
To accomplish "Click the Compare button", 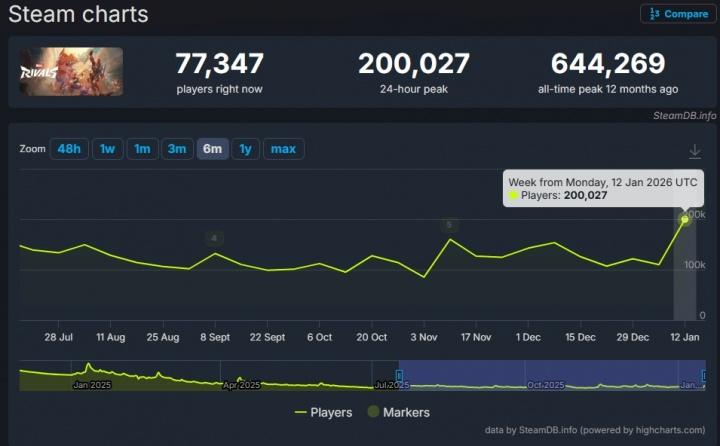I will [678, 14].
